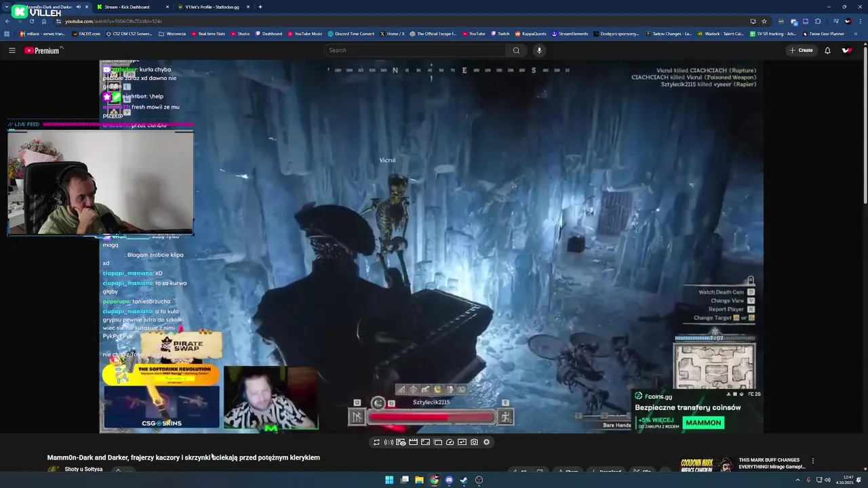
Task: Click the video title Mamm0n-Dark and Darker
Action: point(183,457)
